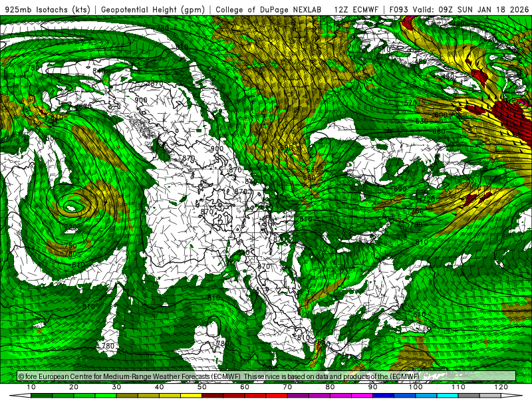Click the legend scale label '10'
532x399 pixels.
tap(31, 387)
